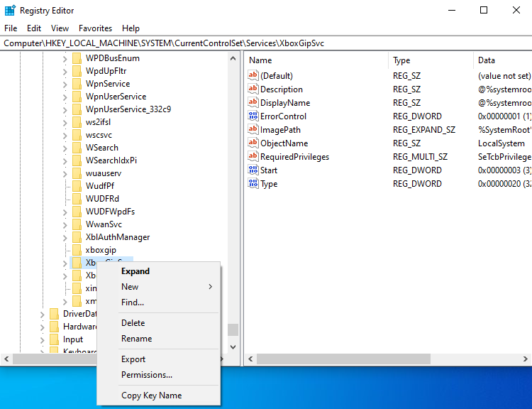Expand the DriverDatabase tree node

coord(42,315)
